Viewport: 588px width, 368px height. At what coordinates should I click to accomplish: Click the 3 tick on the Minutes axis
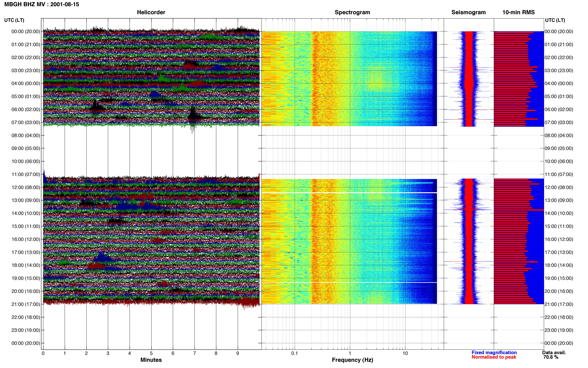pos(108,353)
